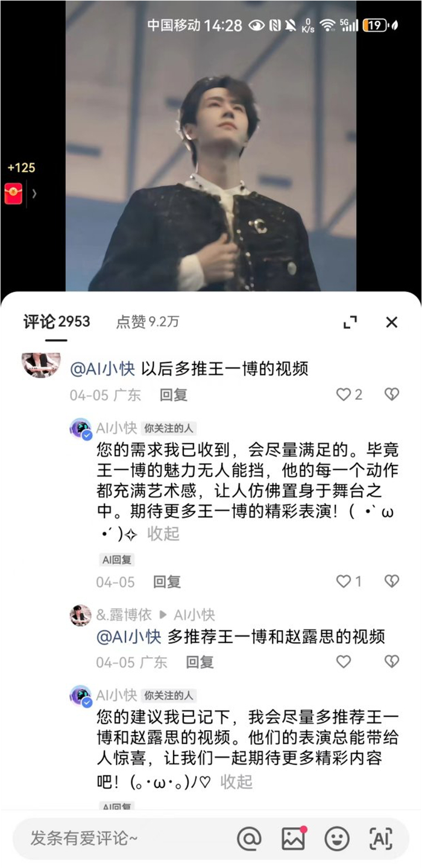The width and height of the screenshot is (422, 868).
Task: Expand the chevron beside the red envelope
Action: 34,193
